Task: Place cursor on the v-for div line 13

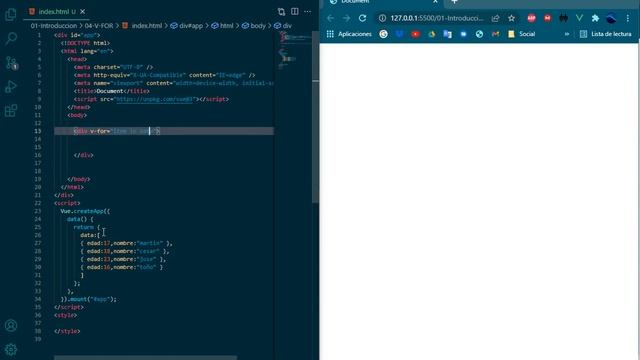Action: pyautogui.click(x=164, y=131)
